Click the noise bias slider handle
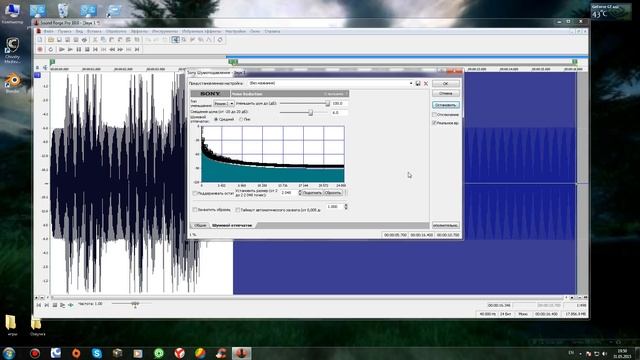 311,112
